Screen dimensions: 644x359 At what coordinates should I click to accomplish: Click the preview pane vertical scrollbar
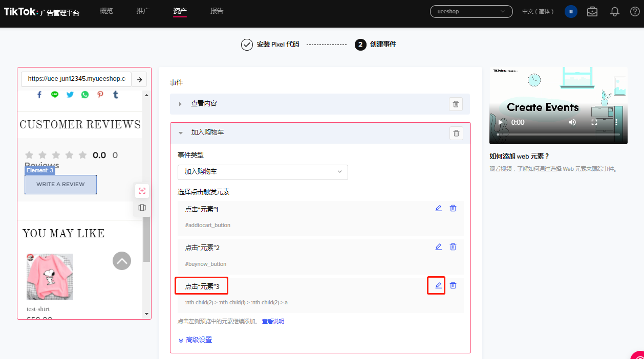coord(146,239)
